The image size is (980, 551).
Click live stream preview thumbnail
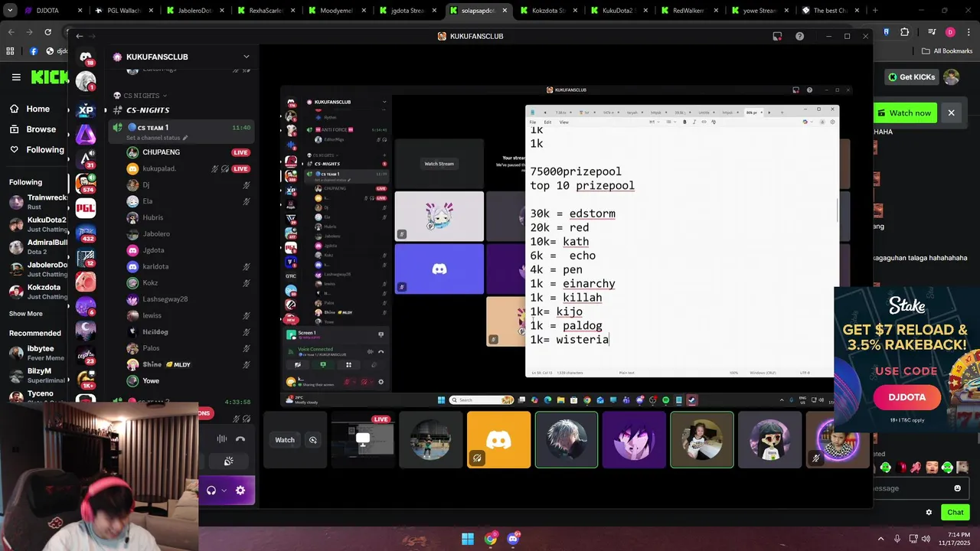(363, 440)
